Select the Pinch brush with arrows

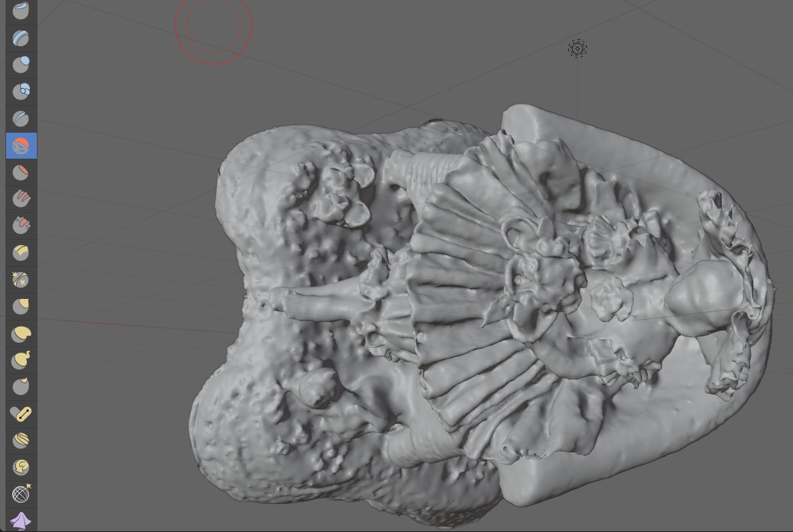click(x=21, y=280)
